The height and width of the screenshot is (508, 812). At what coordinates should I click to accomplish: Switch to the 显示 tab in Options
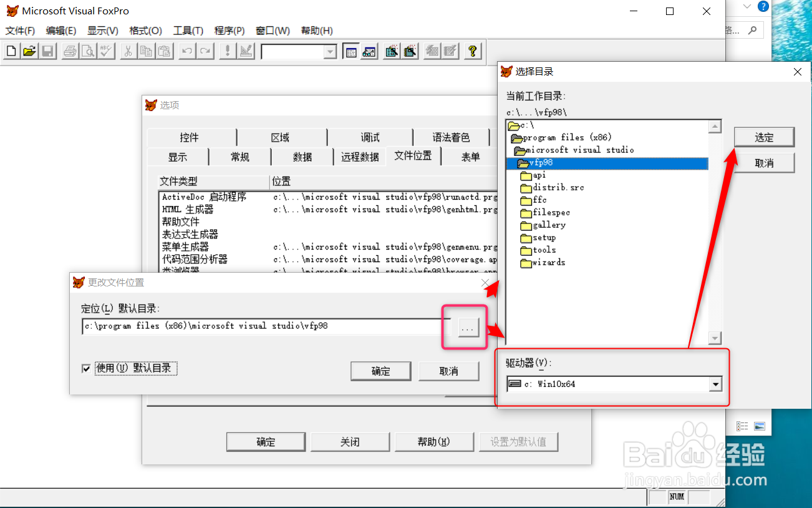[x=178, y=157]
